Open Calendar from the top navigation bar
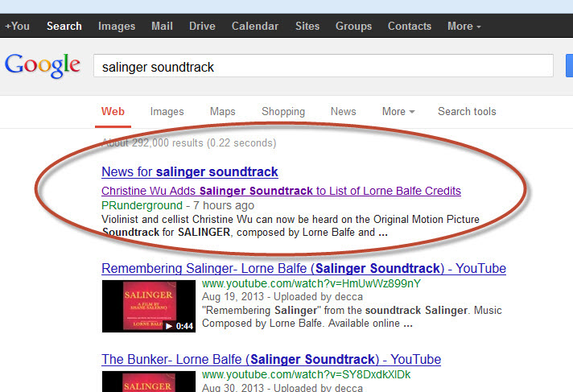573x392 pixels. (x=255, y=26)
